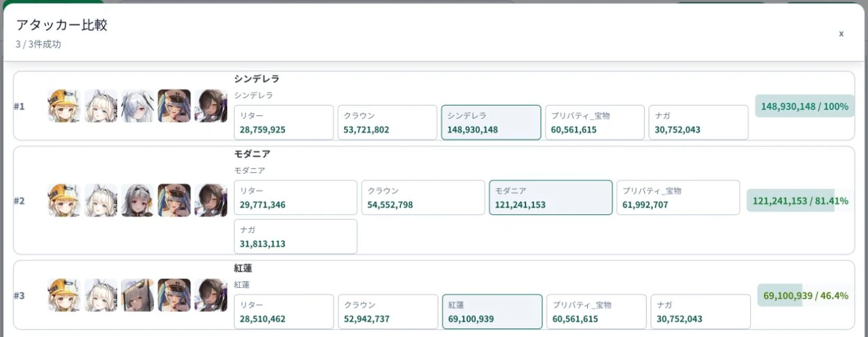Select クラウン card showing 54,552,798
This screenshot has width=868, height=337.
pos(423,197)
